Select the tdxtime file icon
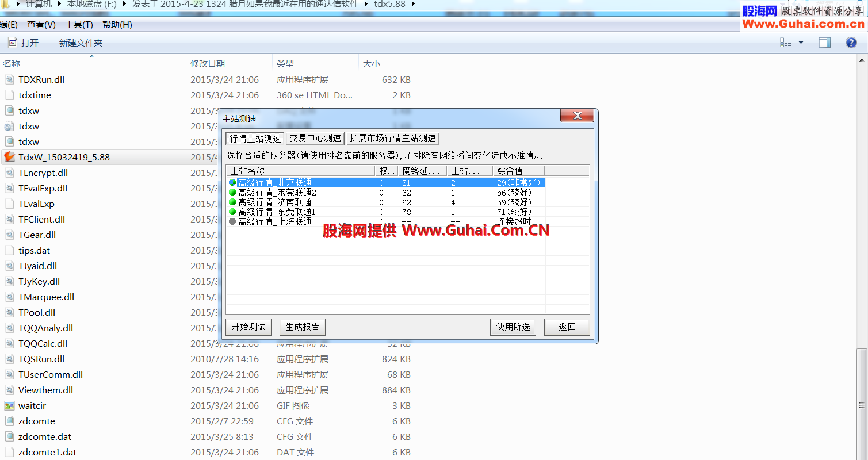 click(x=9, y=95)
